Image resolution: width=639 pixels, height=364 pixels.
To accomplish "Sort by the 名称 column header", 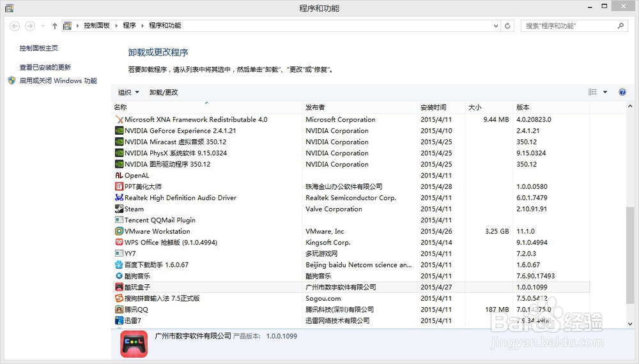I will (x=206, y=107).
